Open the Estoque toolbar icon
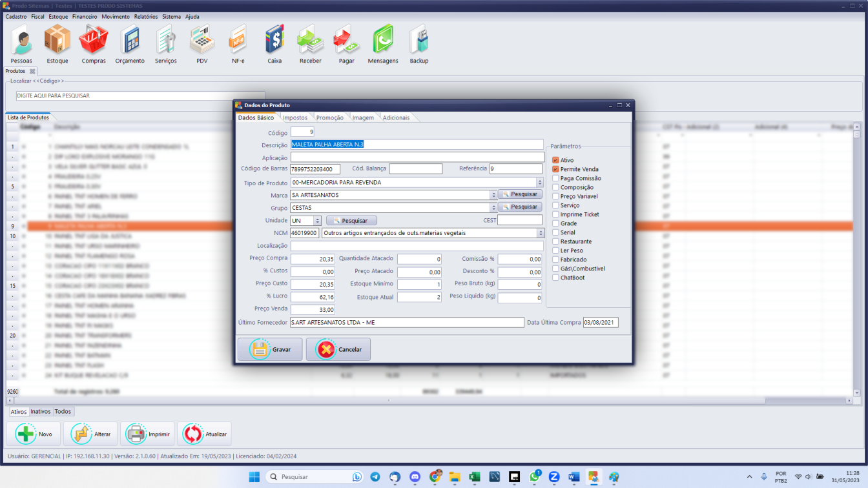 pos(57,44)
